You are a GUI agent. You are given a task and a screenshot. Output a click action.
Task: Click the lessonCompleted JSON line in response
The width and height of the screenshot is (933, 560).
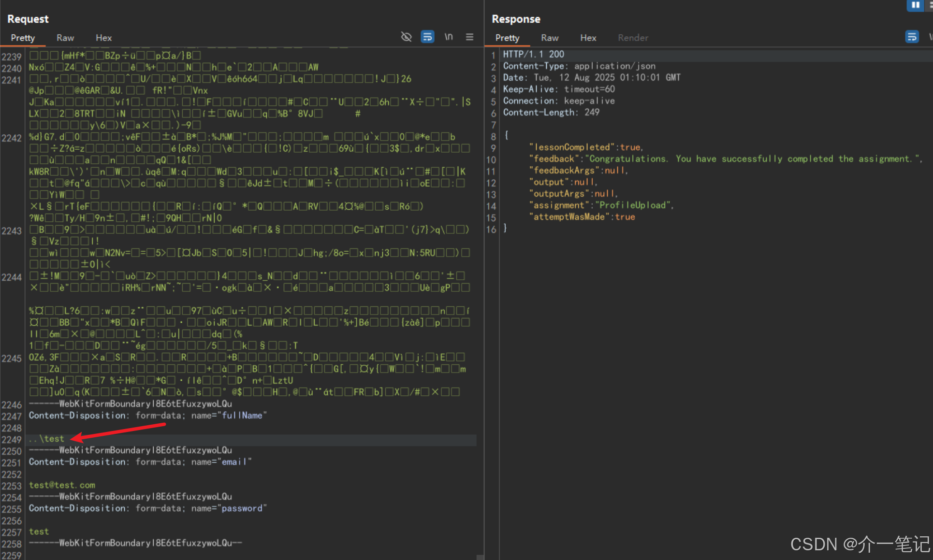tap(586, 147)
